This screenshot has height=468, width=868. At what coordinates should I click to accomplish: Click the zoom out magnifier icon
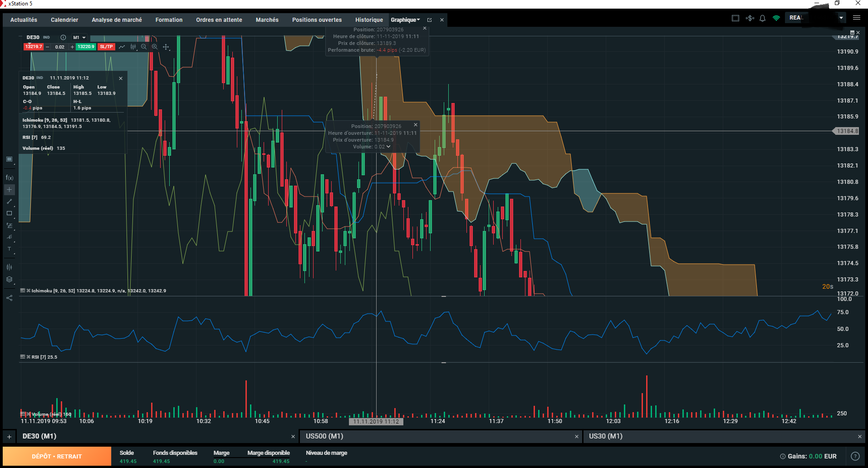tap(144, 47)
